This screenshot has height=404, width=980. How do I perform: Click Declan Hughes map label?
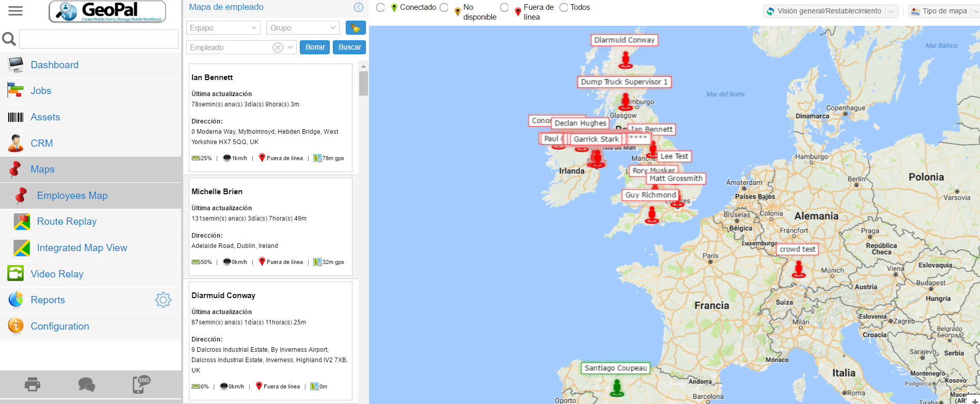[x=580, y=123]
